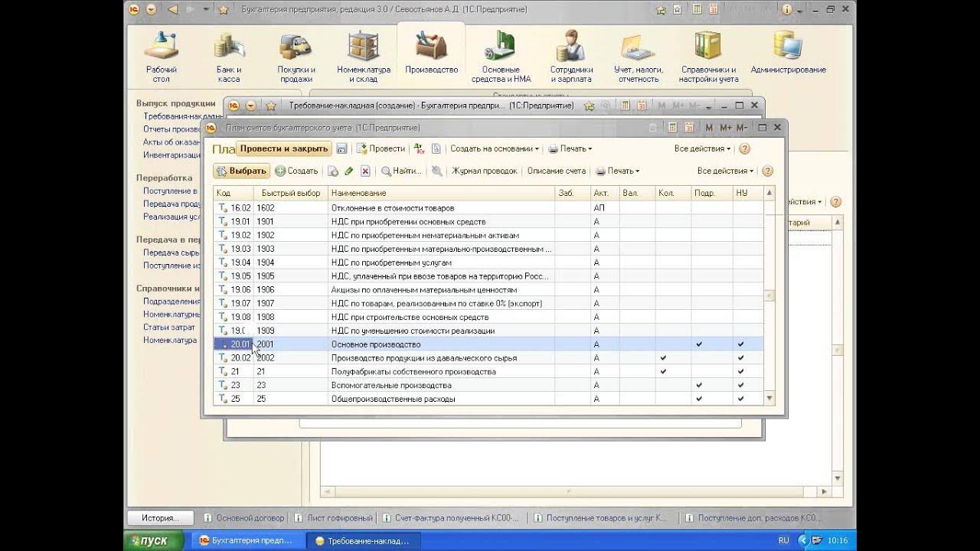Click help icon in chart of accounts toolbar

[768, 171]
